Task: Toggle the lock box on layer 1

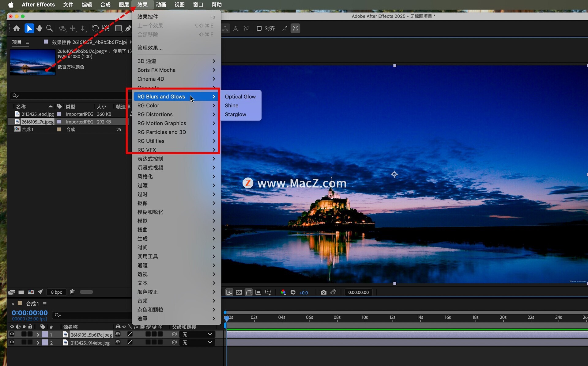Action: [x=30, y=334]
